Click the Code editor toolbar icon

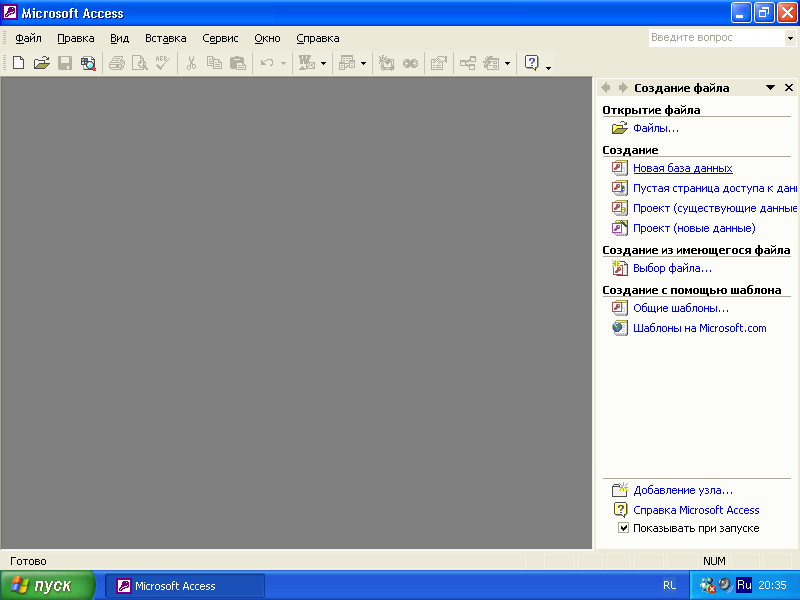[x=387, y=63]
